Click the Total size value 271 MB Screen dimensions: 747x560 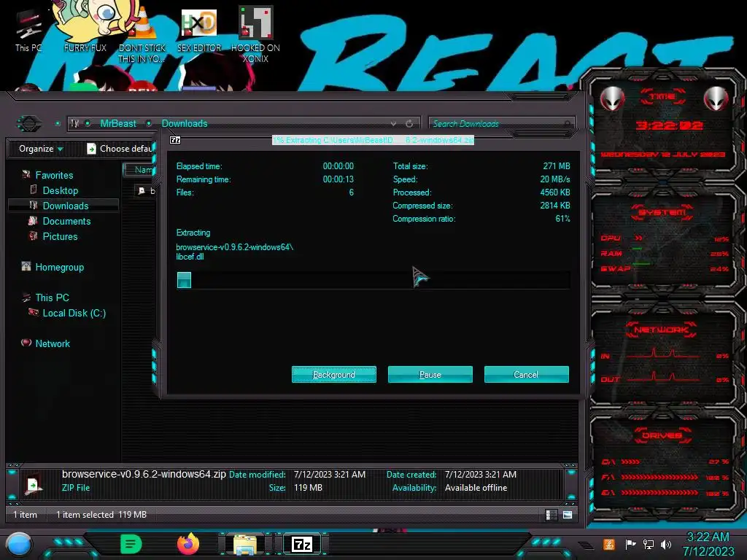pyautogui.click(x=557, y=166)
